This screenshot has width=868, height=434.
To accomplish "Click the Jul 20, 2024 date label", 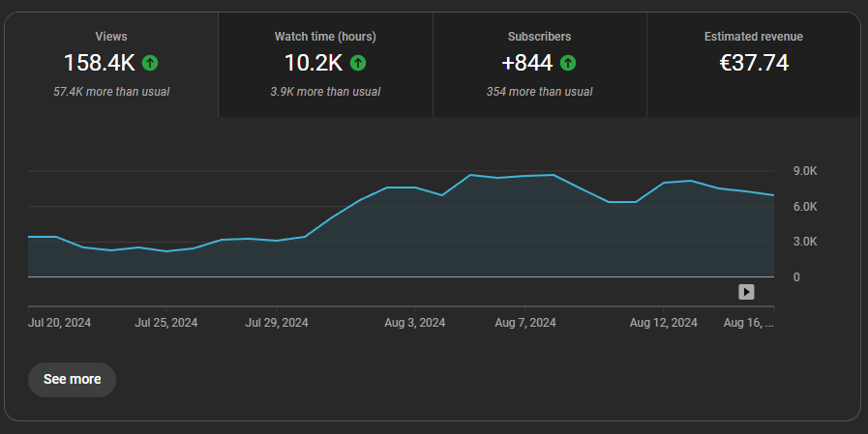I will [60, 323].
